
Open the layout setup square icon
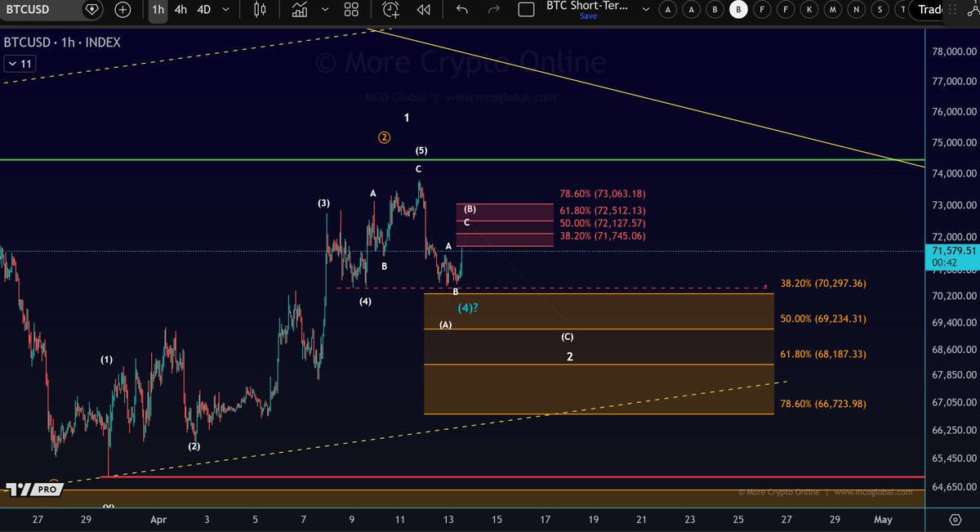pos(528,10)
